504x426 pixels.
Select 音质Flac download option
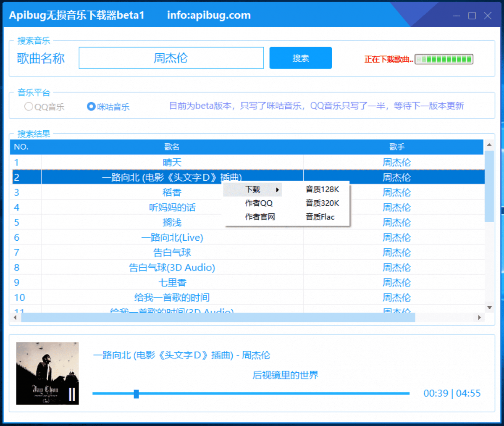pos(320,217)
